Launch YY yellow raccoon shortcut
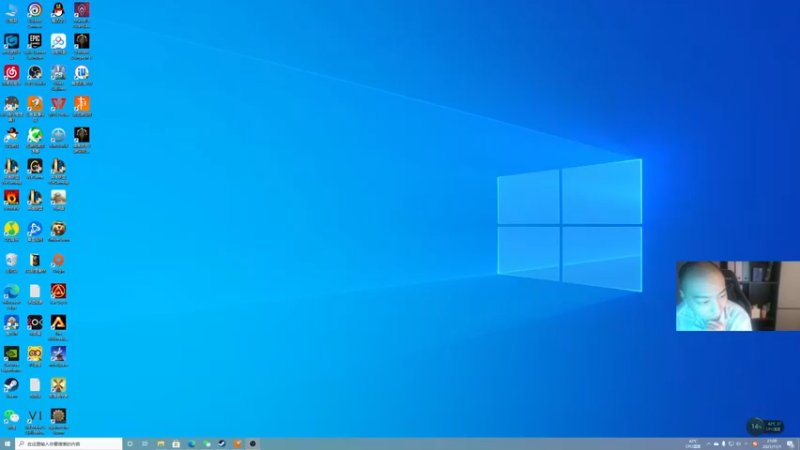 [35, 354]
